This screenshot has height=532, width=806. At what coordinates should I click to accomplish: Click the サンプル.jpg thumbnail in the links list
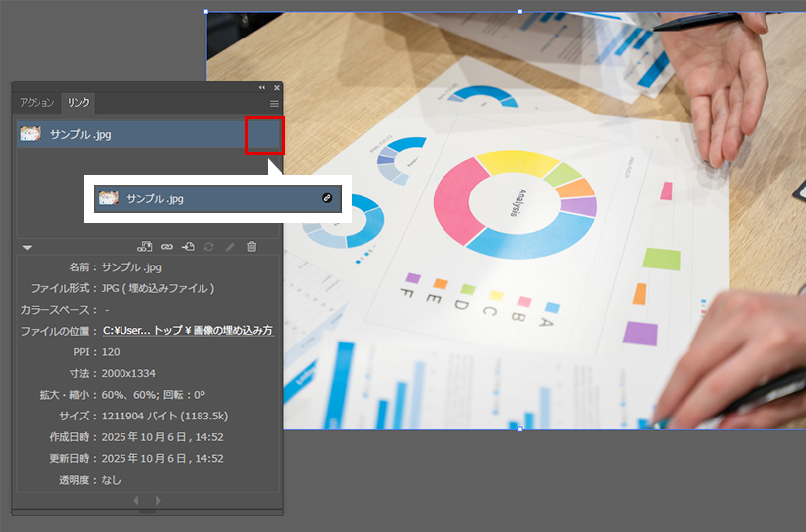pyautogui.click(x=30, y=134)
